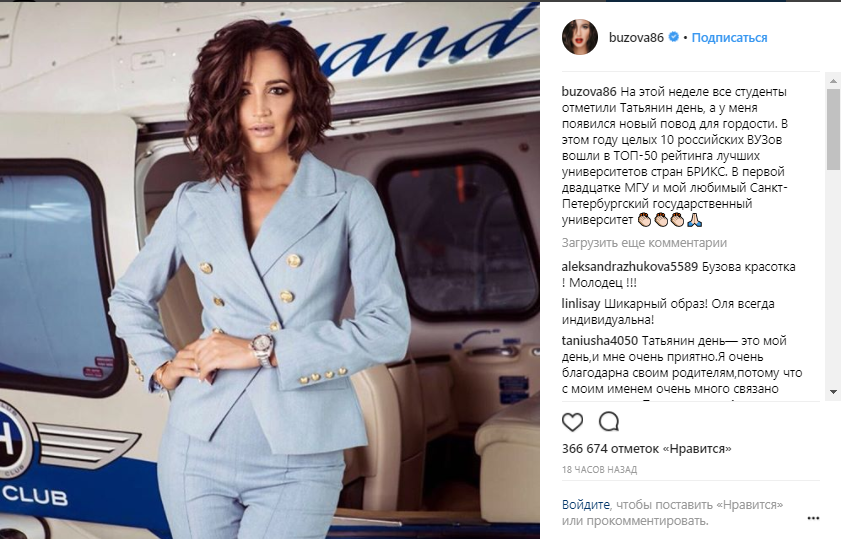This screenshot has height=539, width=841.
Task: Click the Подписаться follow link
Action: [x=729, y=38]
